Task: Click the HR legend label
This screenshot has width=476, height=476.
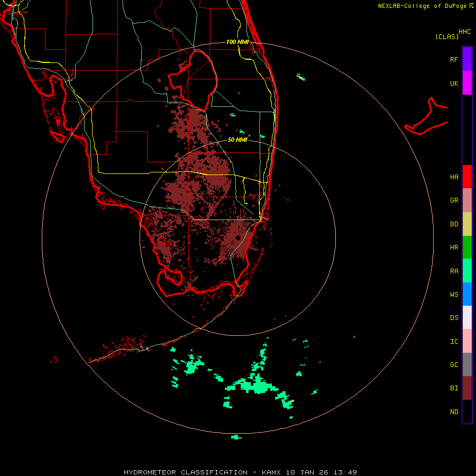Action: pyautogui.click(x=454, y=248)
